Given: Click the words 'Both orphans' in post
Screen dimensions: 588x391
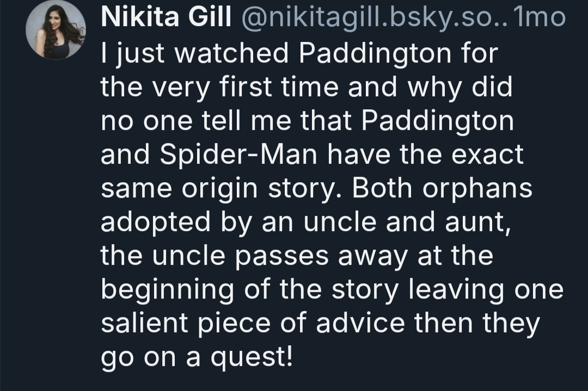Looking at the screenshot, I should click(x=442, y=188).
